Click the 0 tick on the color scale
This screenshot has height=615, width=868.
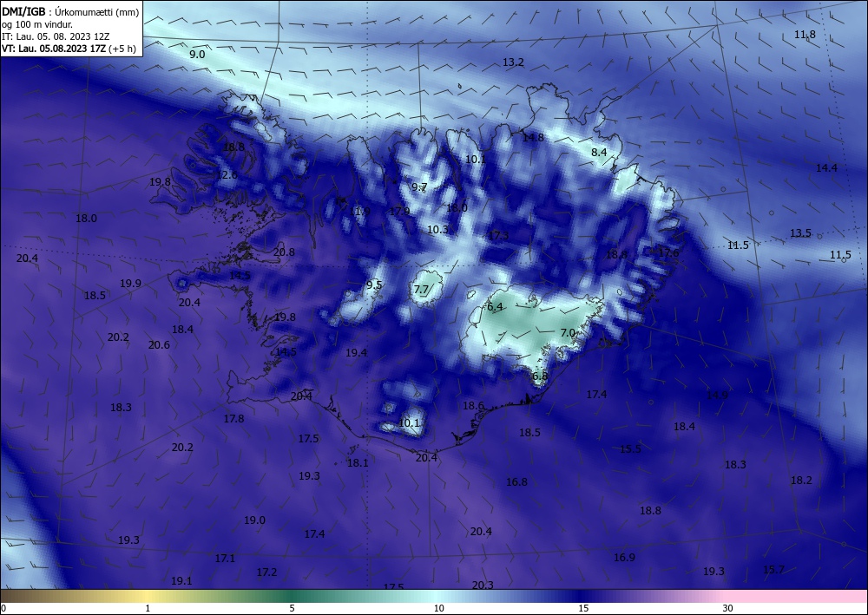[3, 608]
